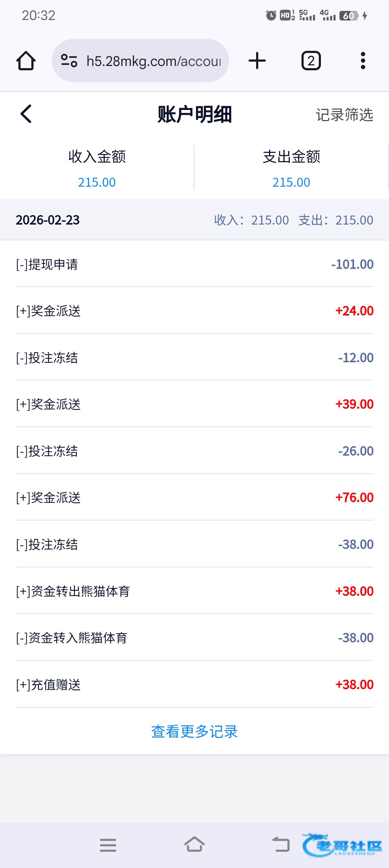Select the 资金转入熊猫体育 -38.00 record
Screen dimensions: 389x868
click(x=194, y=638)
